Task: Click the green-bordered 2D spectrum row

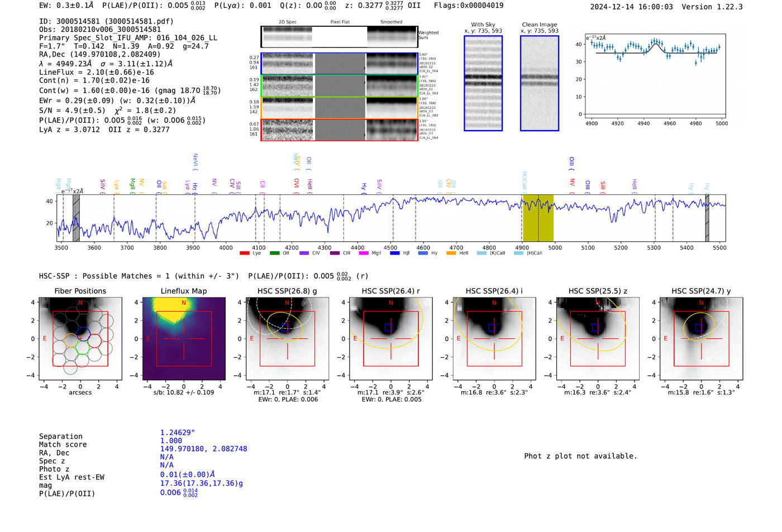Action: click(340, 86)
